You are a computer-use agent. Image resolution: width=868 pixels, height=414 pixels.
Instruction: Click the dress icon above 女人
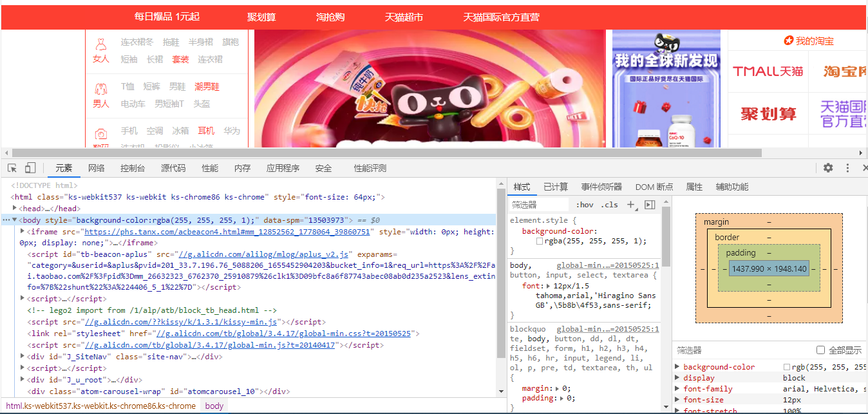point(100,44)
